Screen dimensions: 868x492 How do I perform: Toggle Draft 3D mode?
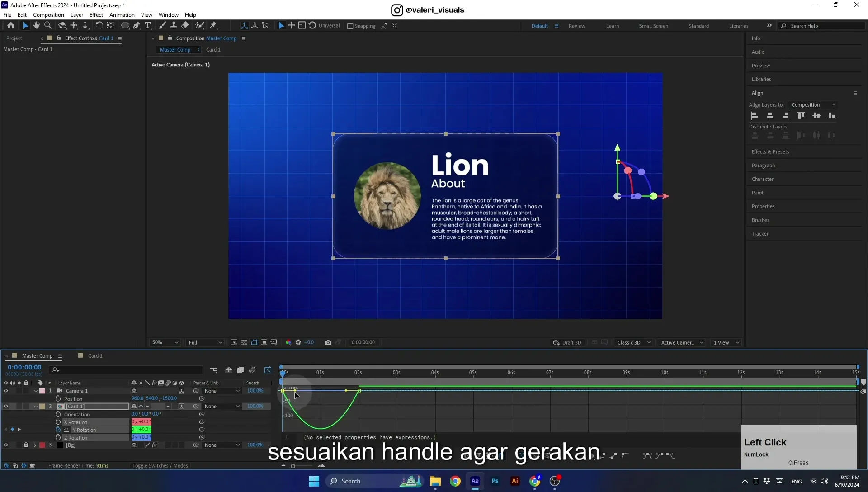pos(567,342)
